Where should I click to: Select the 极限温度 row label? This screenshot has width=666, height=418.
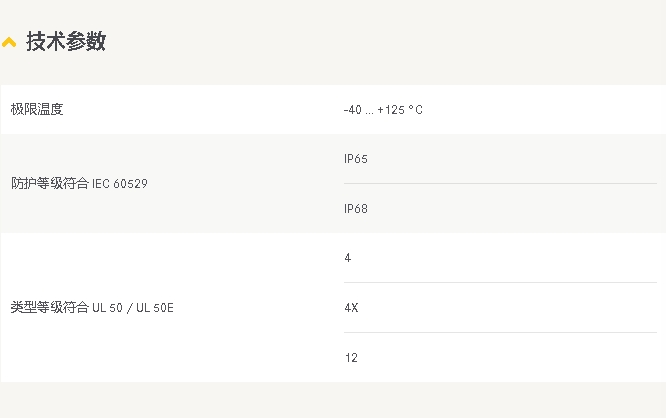coord(37,110)
